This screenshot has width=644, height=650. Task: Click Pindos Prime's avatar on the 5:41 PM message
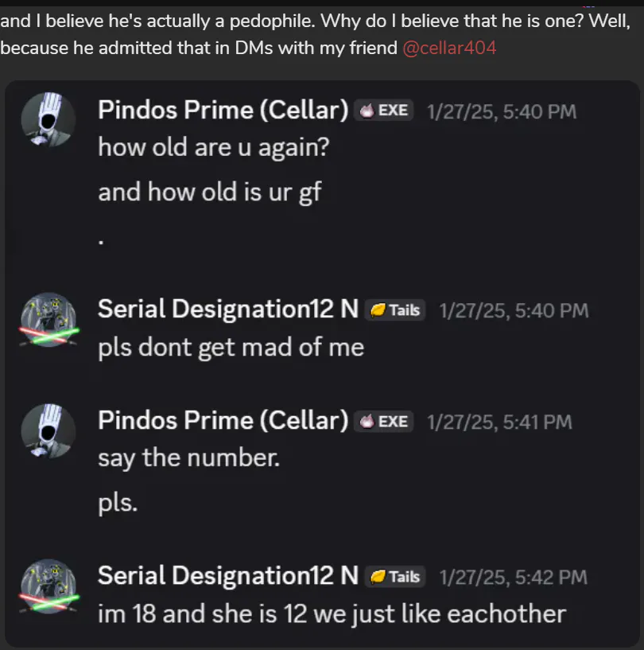[48, 430]
